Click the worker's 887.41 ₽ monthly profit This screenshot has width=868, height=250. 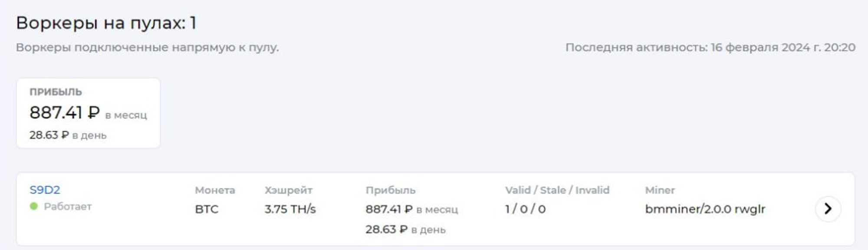pos(411,209)
